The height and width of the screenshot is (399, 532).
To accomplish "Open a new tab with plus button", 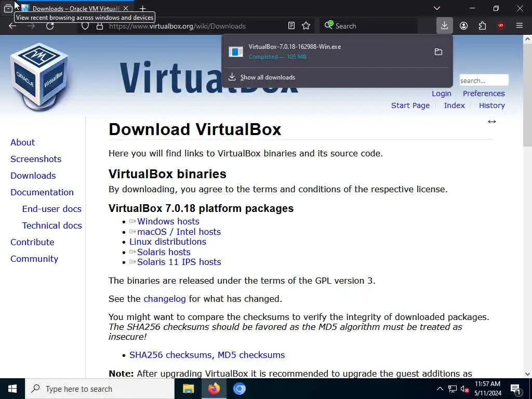I will point(143,8).
